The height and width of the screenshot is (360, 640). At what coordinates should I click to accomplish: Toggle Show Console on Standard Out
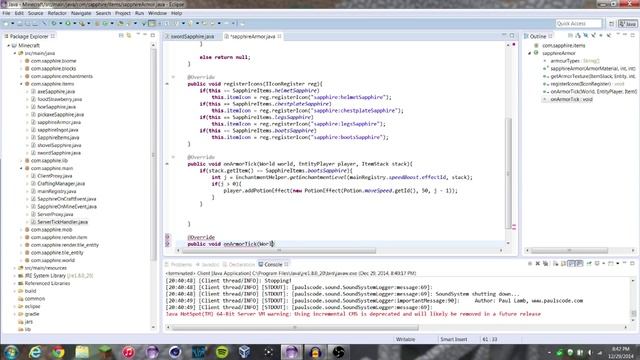571,264
